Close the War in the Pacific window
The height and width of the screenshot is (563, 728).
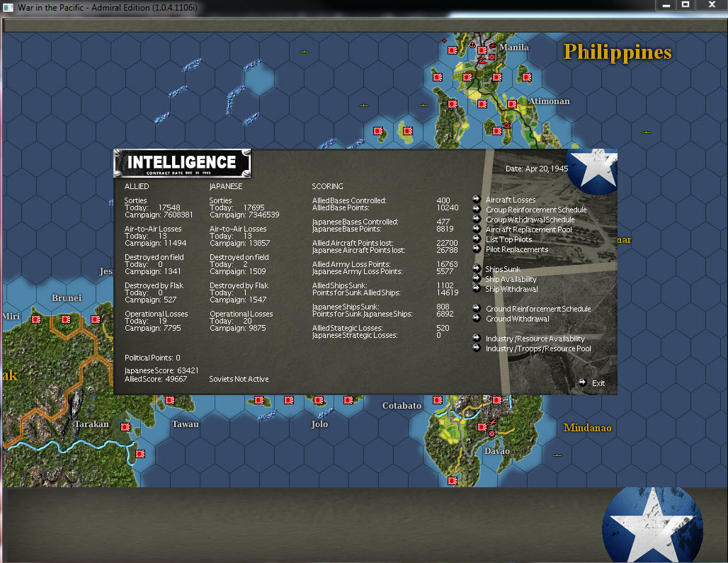pyautogui.click(x=711, y=5)
